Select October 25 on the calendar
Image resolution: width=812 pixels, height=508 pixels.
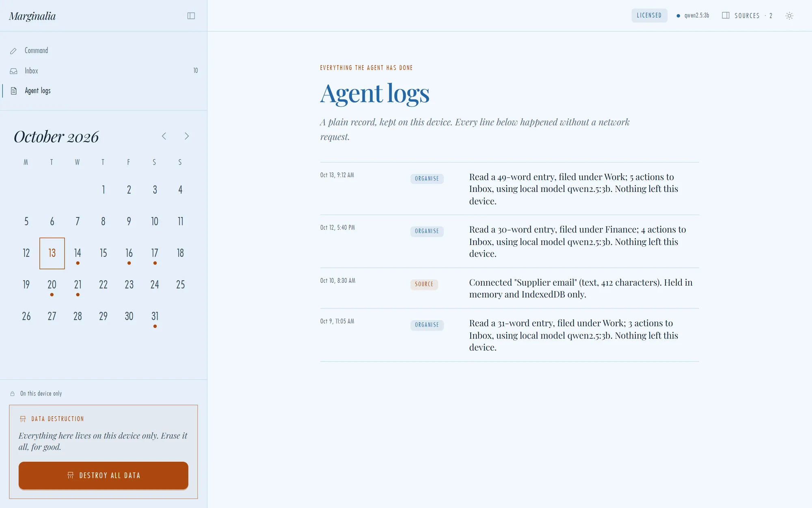click(x=180, y=285)
